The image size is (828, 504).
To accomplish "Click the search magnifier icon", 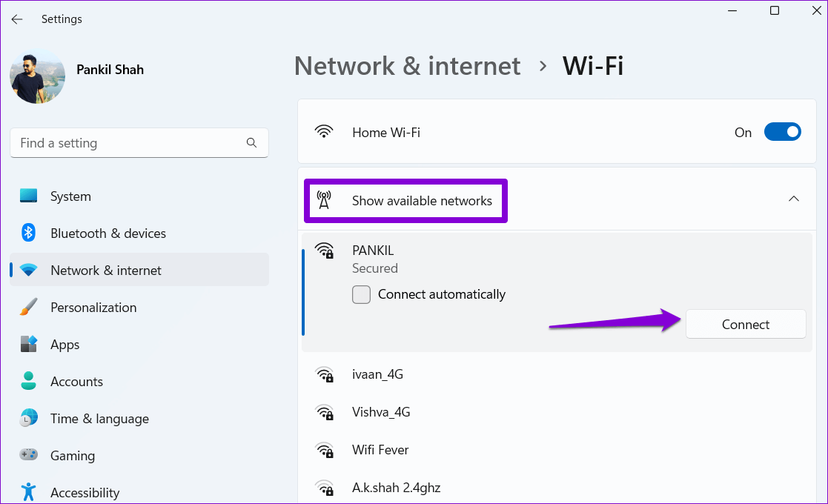I will pyautogui.click(x=251, y=143).
